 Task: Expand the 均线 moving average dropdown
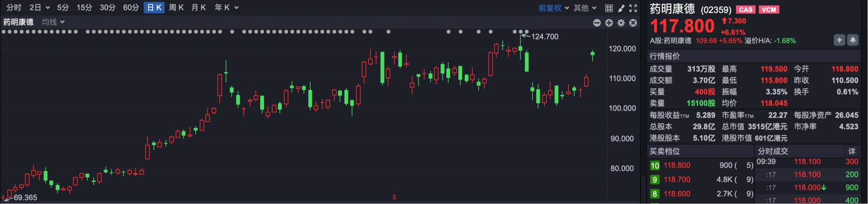(x=53, y=22)
